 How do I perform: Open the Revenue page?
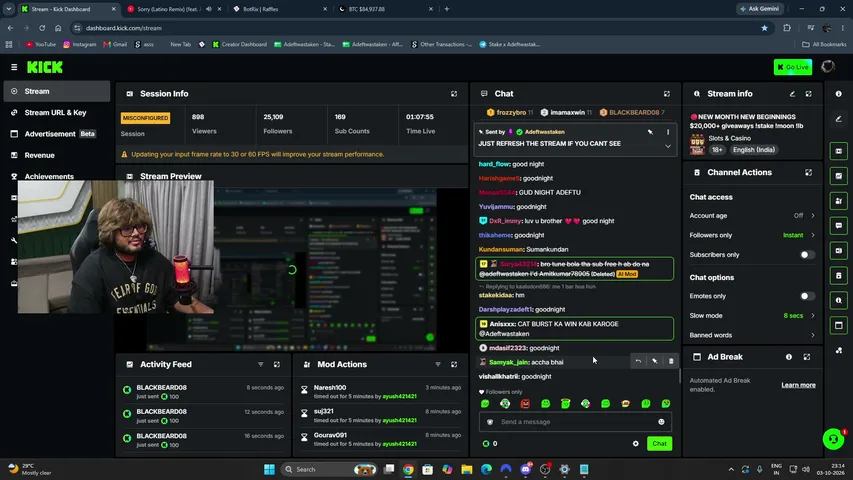click(x=57, y=155)
